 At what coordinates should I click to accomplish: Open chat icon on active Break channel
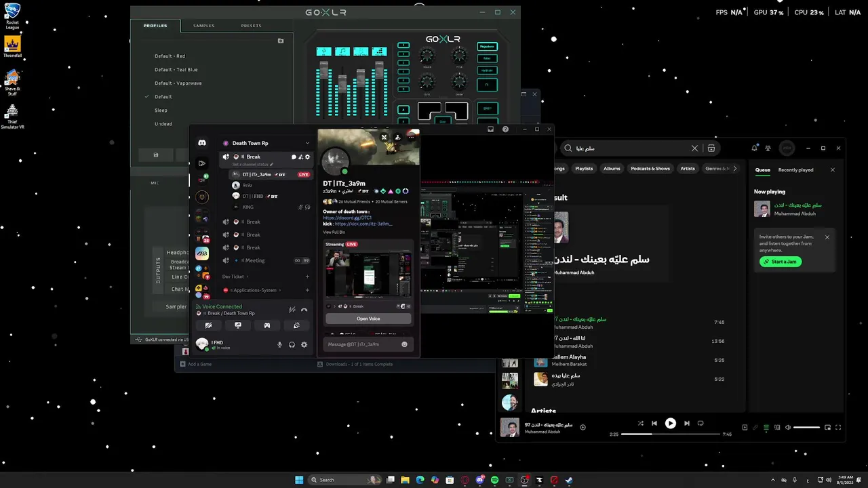294,157
